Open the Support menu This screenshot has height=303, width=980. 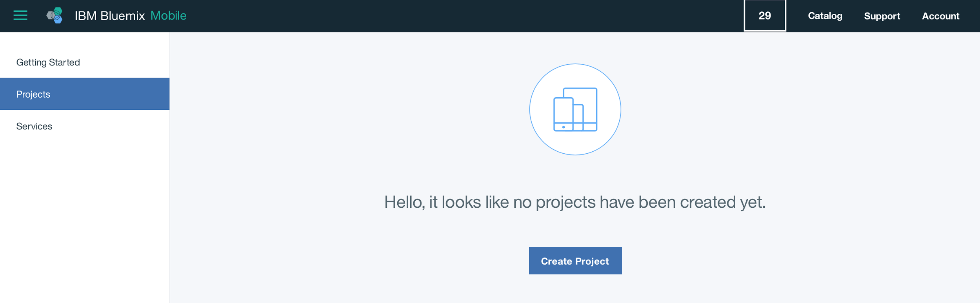coord(882,16)
